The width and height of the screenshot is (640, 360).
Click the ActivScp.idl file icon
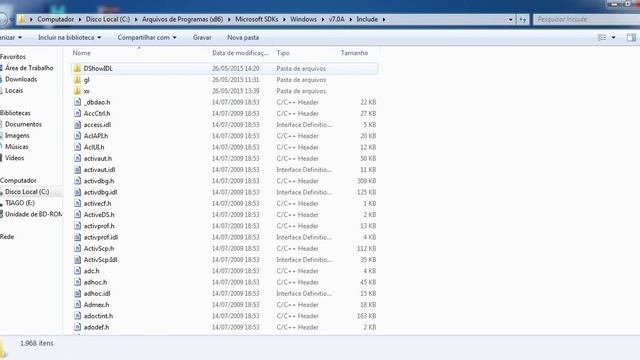[x=77, y=259]
